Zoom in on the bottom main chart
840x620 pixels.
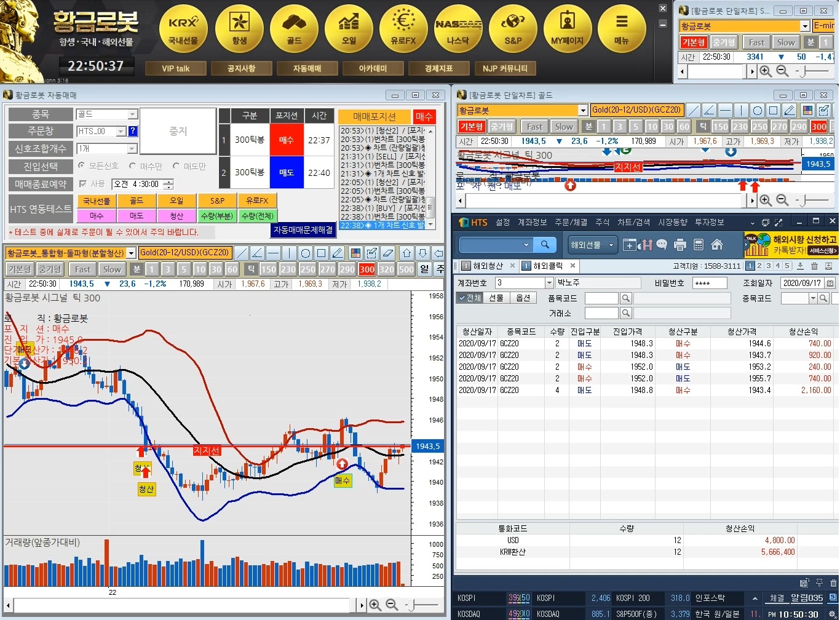tap(375, 605)
